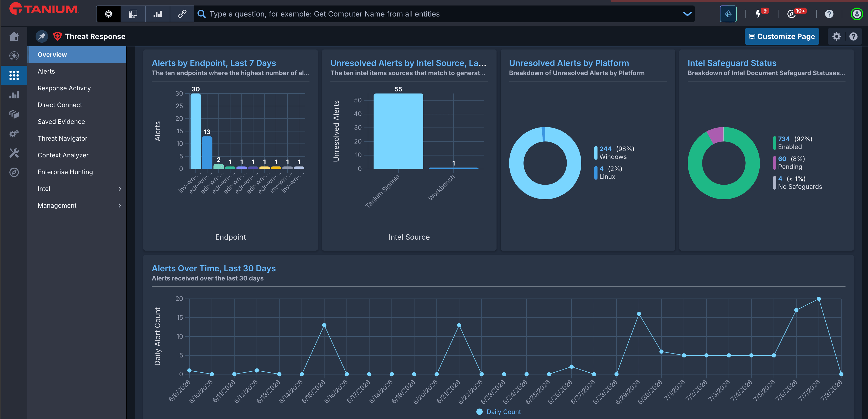Open the endpoints device icon in toolbar
868x419 pixels.
tap(133, 14)
